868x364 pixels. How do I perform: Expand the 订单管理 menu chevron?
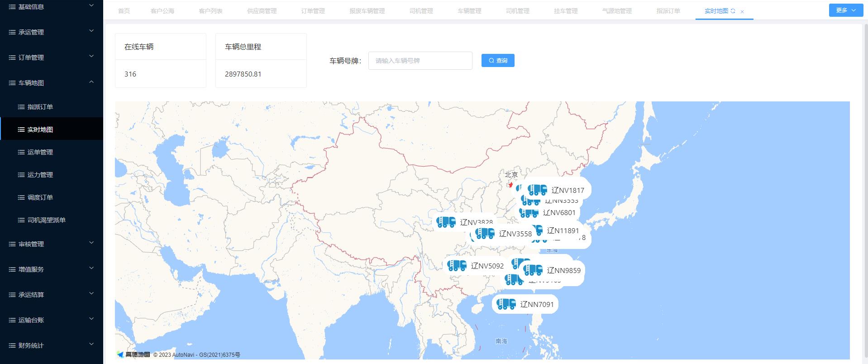pyautogui.click(x=91, y=56)
